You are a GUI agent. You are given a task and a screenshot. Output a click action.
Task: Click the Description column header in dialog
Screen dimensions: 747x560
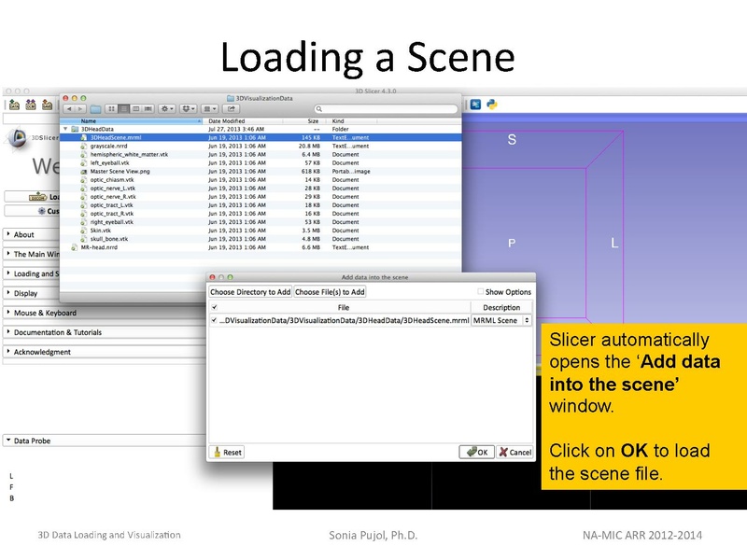501,307
